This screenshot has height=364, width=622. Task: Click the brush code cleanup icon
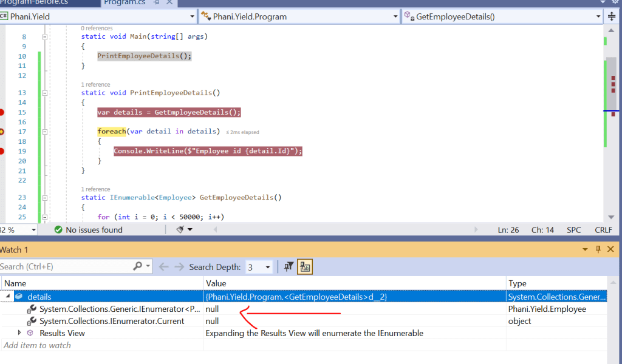point(180,230)
